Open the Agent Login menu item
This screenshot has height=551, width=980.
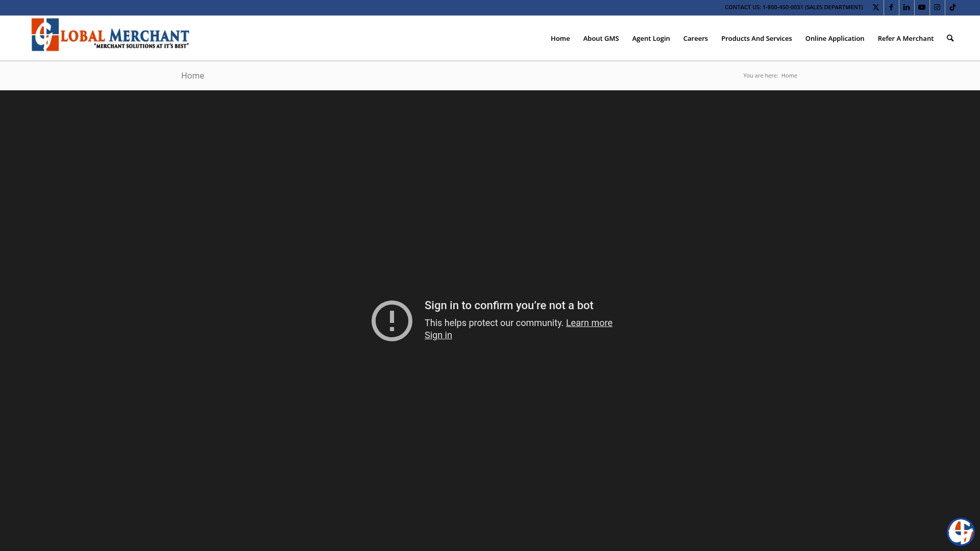click(x=651, y=38)
